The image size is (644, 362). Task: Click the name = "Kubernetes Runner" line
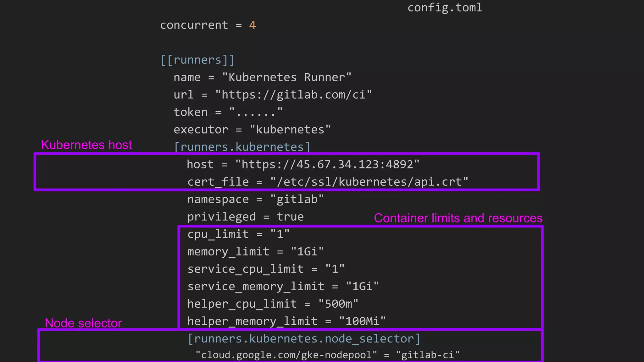click(x=263, y=77)
